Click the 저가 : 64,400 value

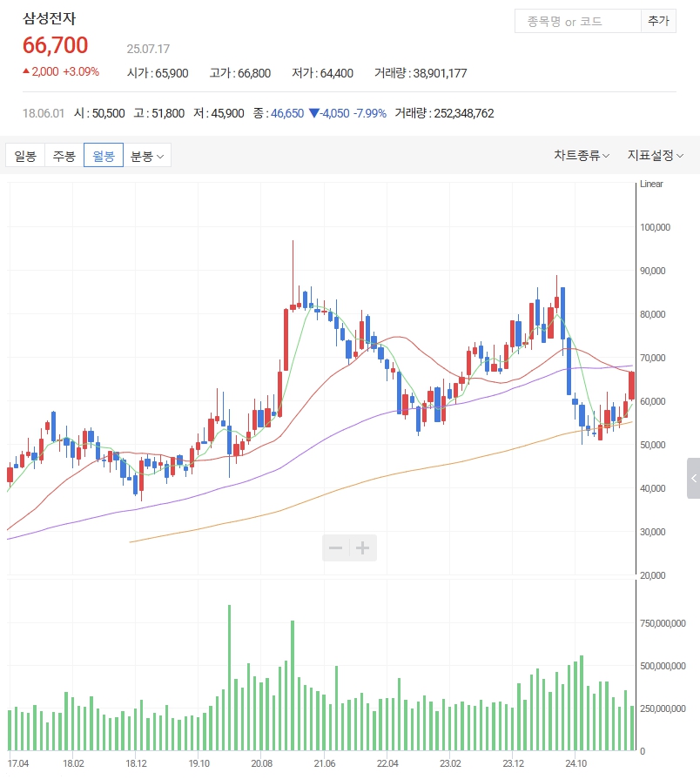[x=322, y=73]
